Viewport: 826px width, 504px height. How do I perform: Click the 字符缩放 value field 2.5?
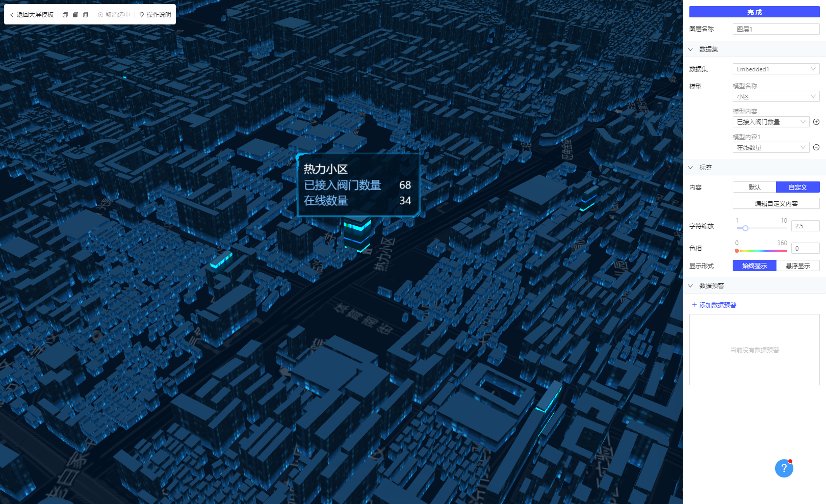[x=805, y=226]
